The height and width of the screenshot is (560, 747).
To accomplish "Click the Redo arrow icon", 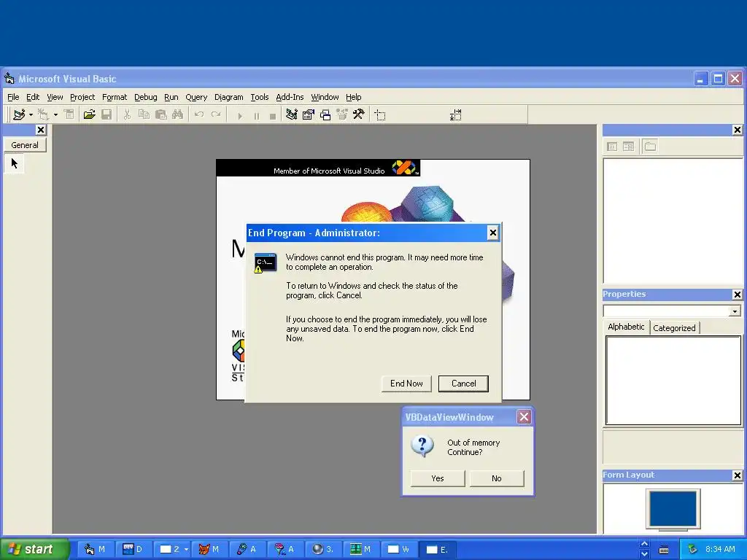I will (x=216, y=114).
